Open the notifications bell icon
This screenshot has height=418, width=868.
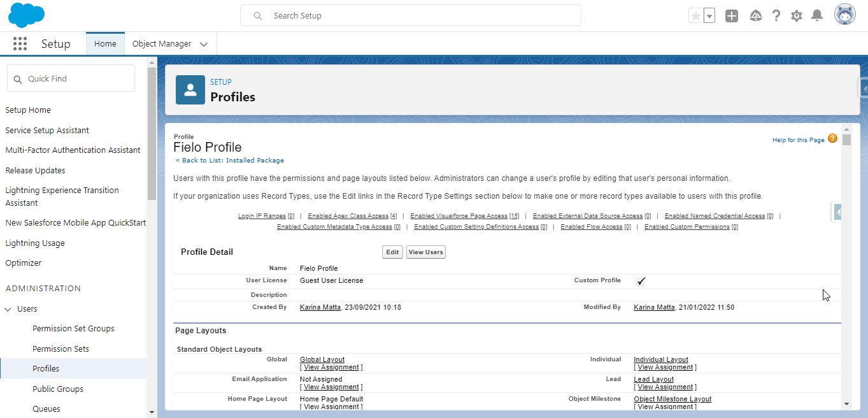817,16
